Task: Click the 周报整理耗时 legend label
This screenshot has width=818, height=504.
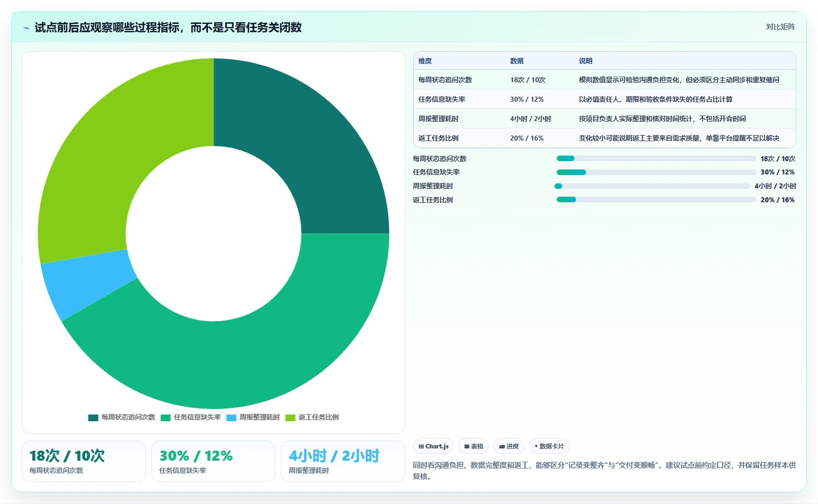Action: pos(260,417)
